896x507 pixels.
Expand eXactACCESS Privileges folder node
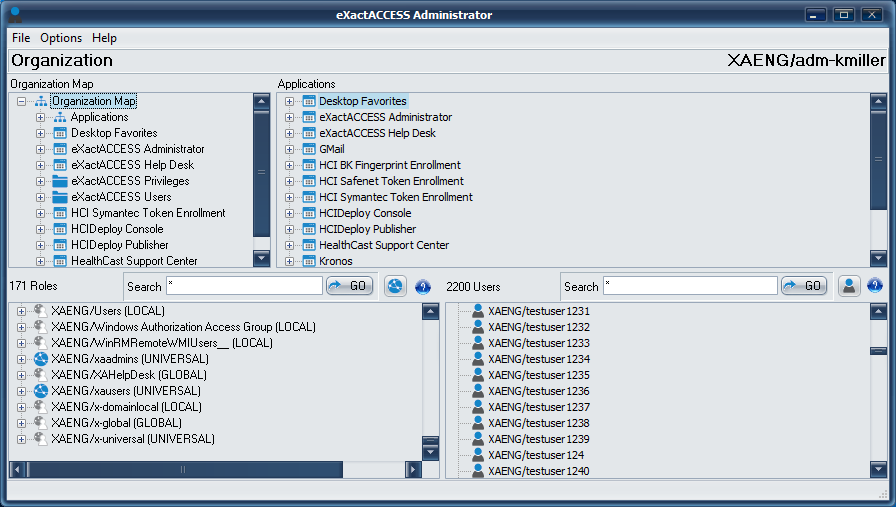40,181
